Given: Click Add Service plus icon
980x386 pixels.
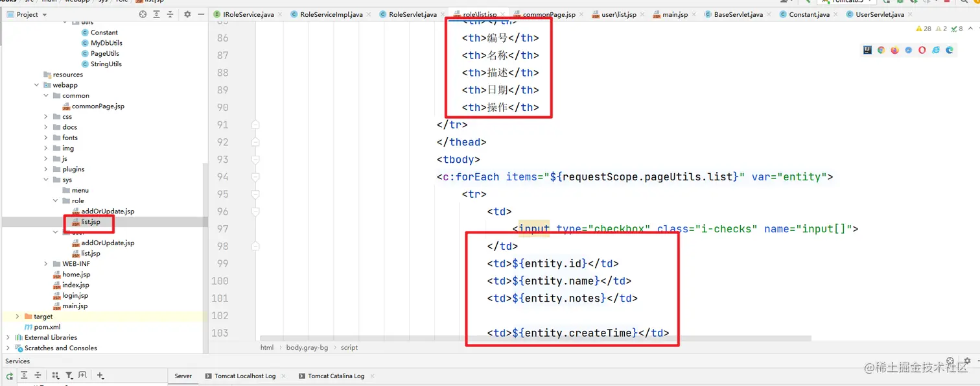Looking at the screenshot, I should (x=100, y=376).
